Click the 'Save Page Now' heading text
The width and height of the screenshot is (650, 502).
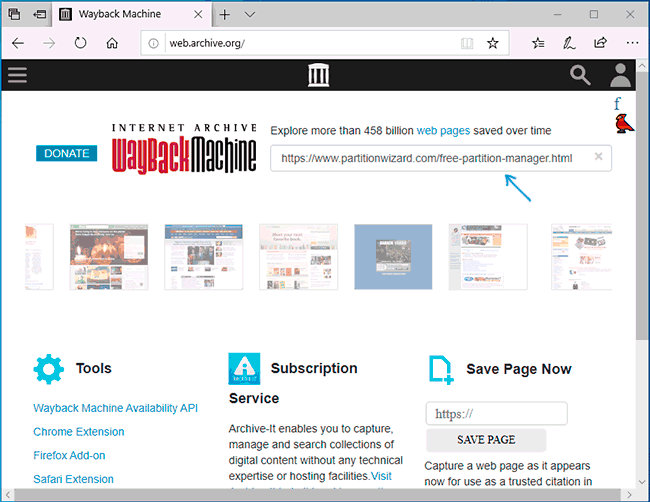point(519,369)
